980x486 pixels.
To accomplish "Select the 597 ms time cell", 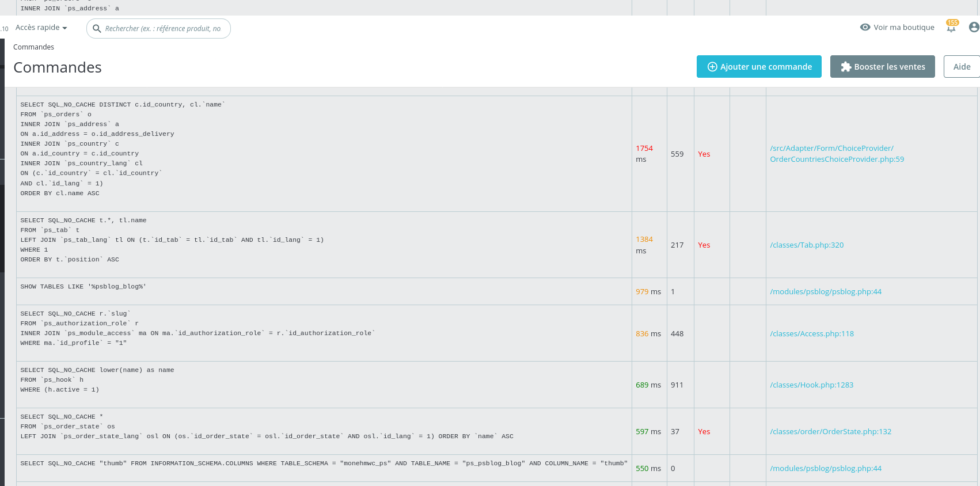I will click(648, 431).
